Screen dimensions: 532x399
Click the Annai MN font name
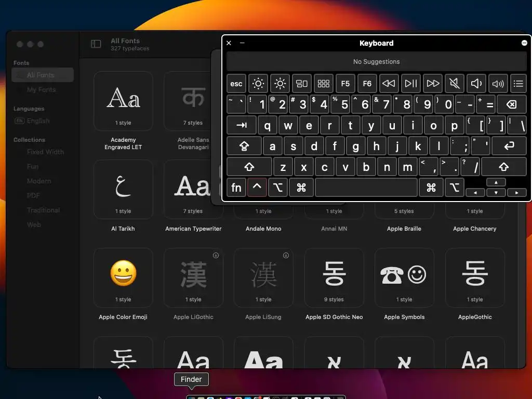(334, 229)
